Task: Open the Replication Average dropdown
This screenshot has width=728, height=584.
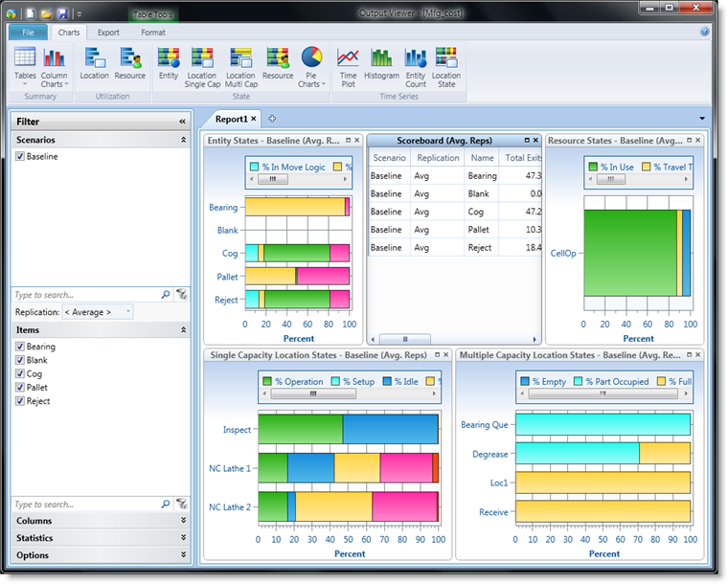Action: (98, 312)
